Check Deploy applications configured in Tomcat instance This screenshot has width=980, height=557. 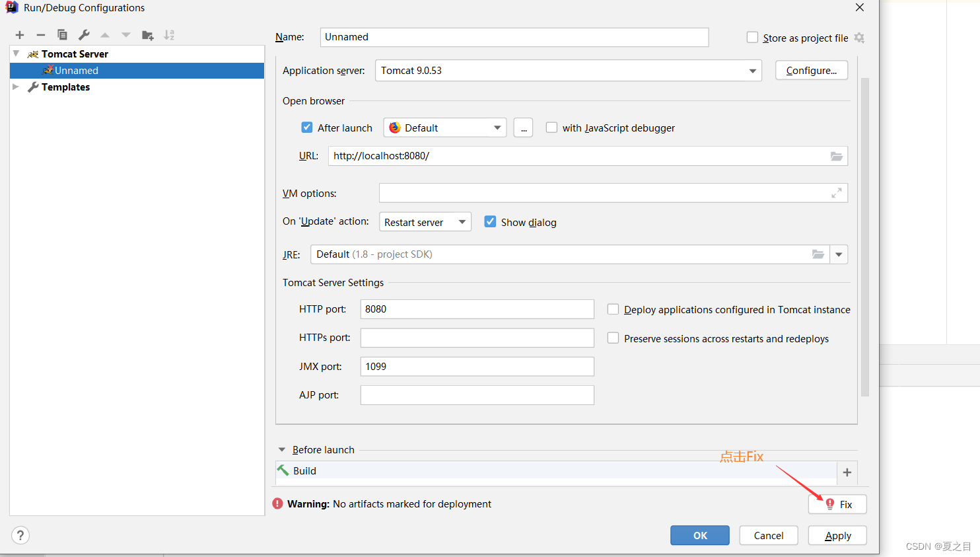pos(613,309)
